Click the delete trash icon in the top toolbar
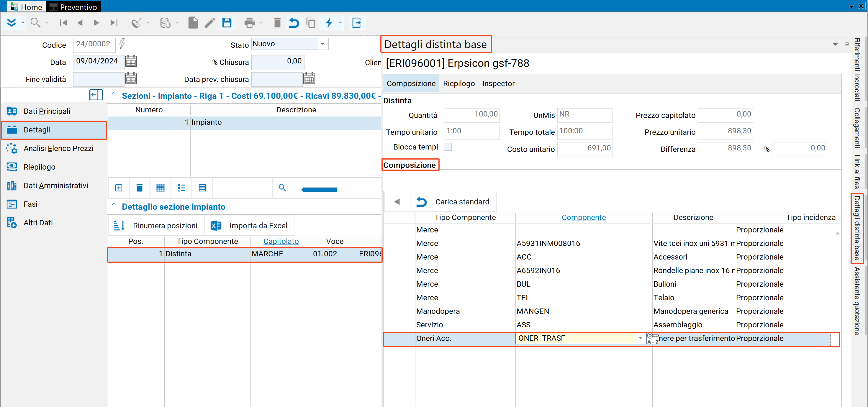The width and height of the screenshot is (868, 407). (277, 23)
